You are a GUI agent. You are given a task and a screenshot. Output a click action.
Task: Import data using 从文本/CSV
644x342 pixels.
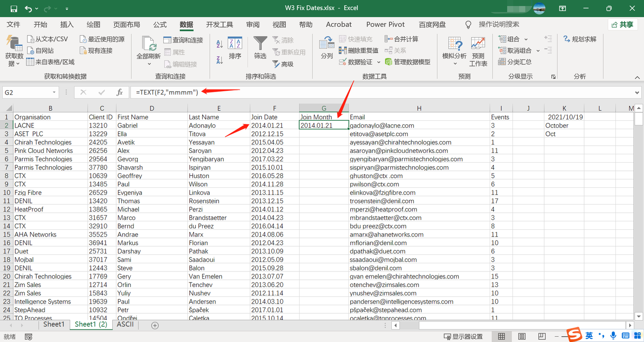click(47, 39)
